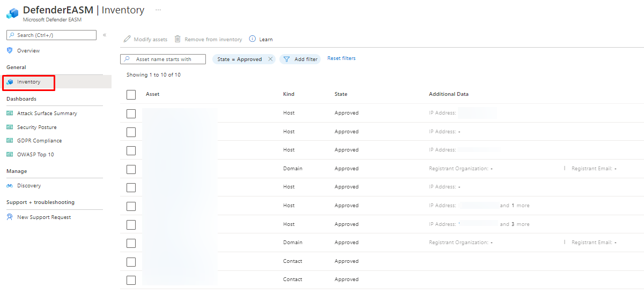The height and width of the screenshot is (295, 644).
Task: Open the ellipsis more options menu
Action: (158, 10)
